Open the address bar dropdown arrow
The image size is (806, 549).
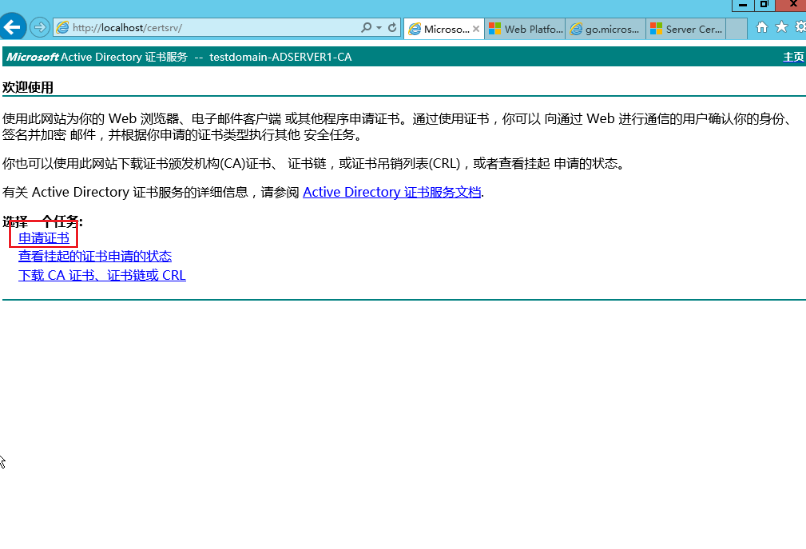[x=379, y=28]
